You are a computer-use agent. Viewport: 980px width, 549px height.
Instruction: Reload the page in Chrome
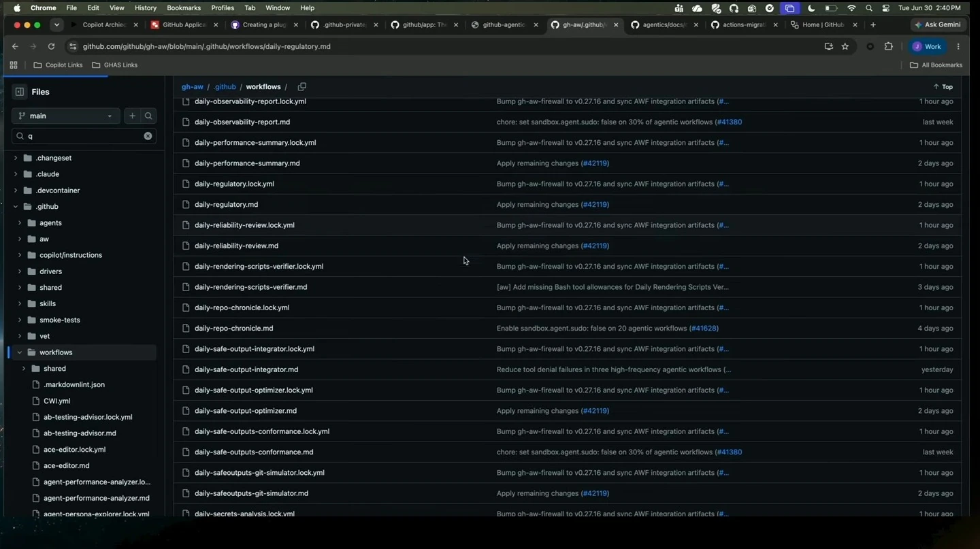pyautogui.click(x=51, y=46)
